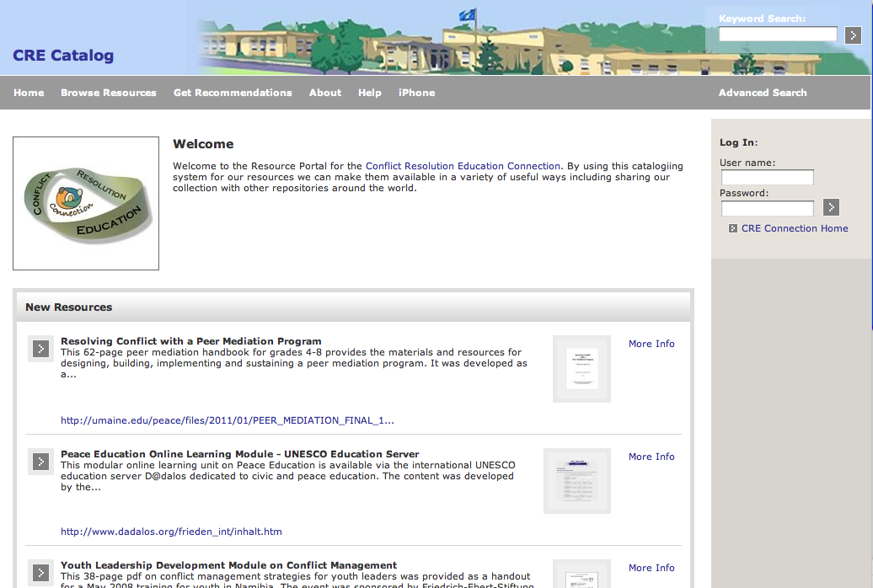Select Get Recommendations from the navigation
873x588 pixels.
pos(233,93)
